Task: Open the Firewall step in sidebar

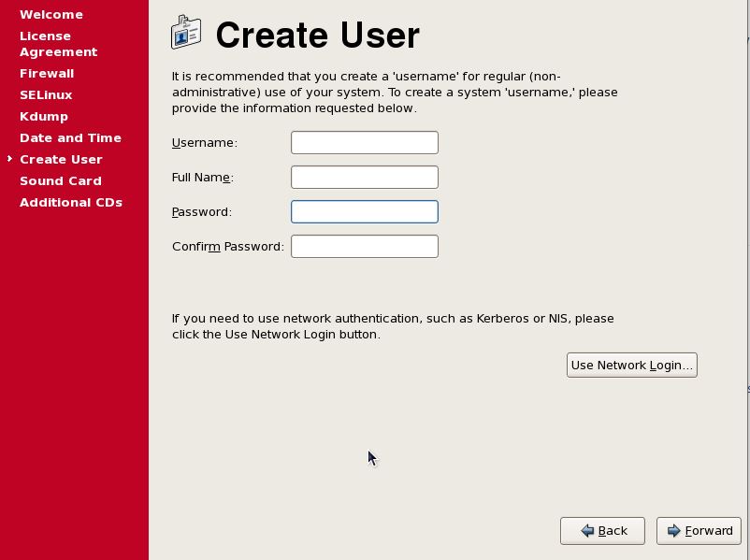Action: click(47, 73)
